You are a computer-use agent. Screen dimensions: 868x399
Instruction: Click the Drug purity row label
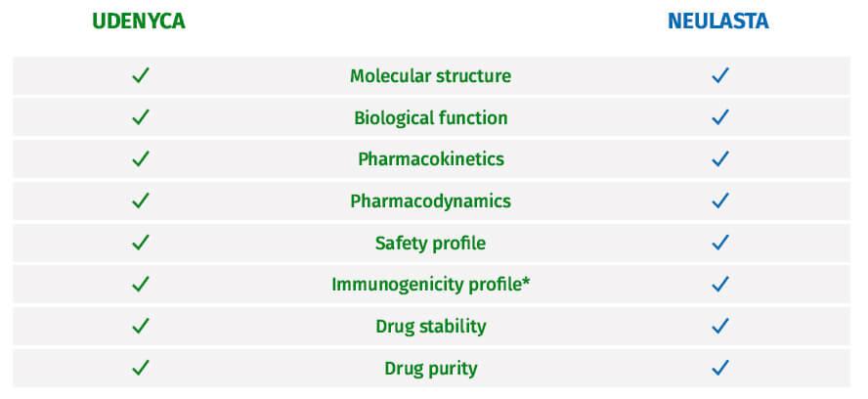tap(430, 368)
